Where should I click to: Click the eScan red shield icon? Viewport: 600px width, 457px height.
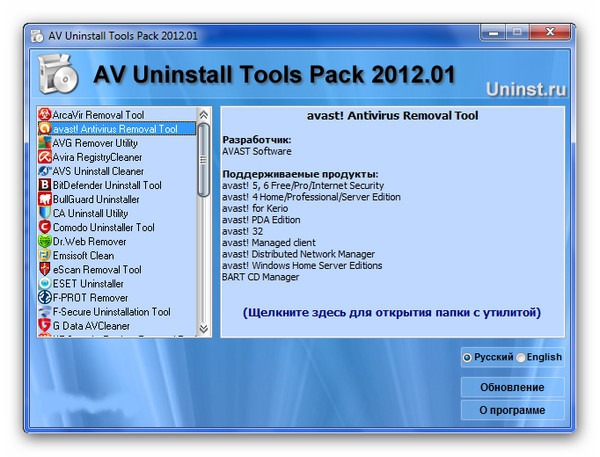point(45,269)
